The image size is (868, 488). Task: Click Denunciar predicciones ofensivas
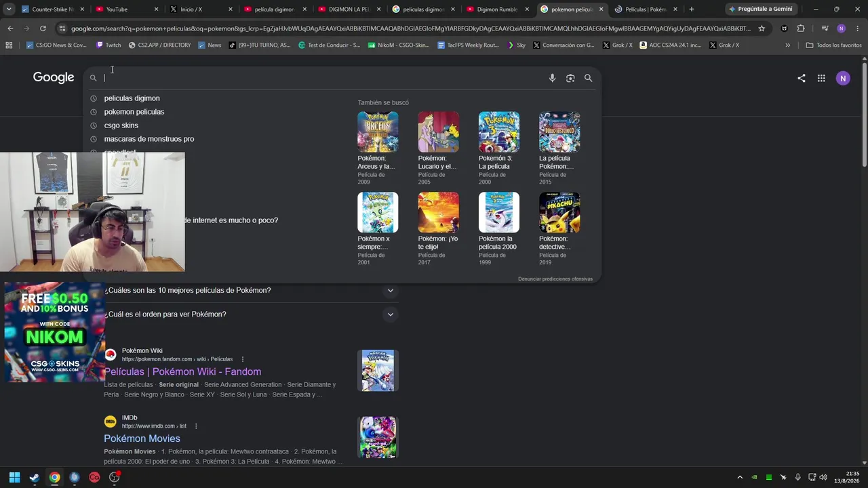[555, 279]
